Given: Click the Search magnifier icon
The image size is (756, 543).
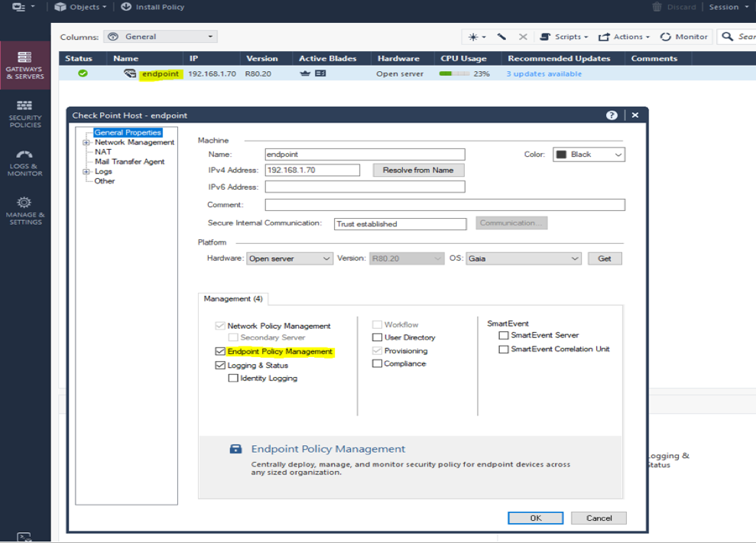Looking at the screenshot, I should pyautogui.click(x=728, y=37).
